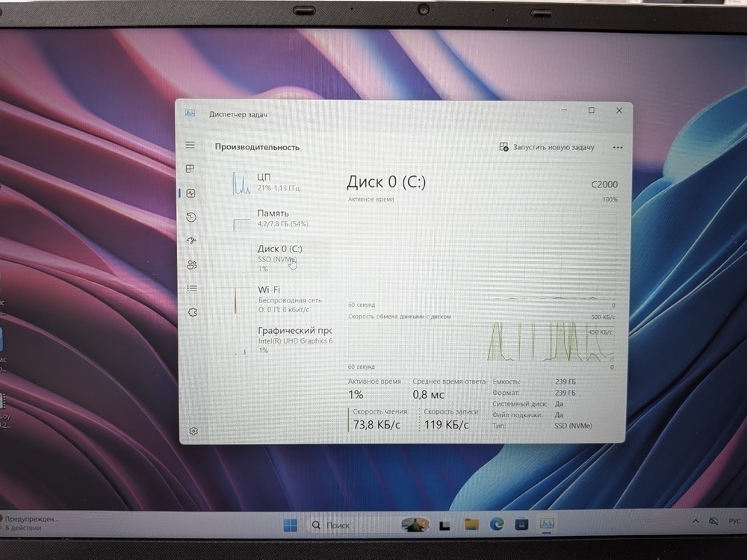
Task: Select the ЦП performance entry
Action: [274, 183]
